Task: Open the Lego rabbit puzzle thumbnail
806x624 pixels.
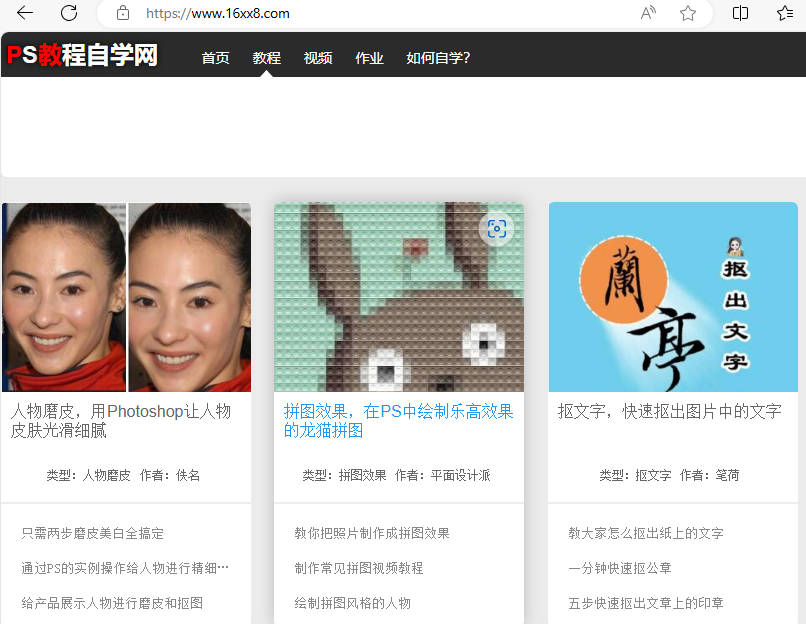Action: (x=399, y=297)
